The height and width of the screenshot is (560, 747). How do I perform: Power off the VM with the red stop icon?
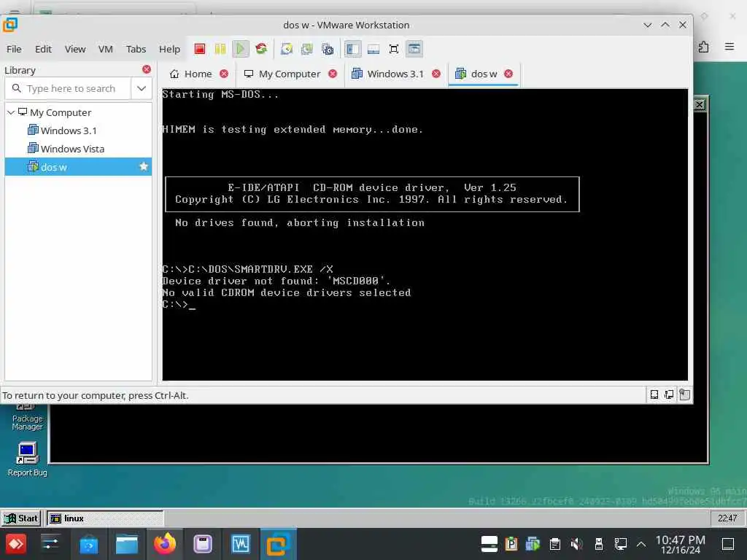200,49
